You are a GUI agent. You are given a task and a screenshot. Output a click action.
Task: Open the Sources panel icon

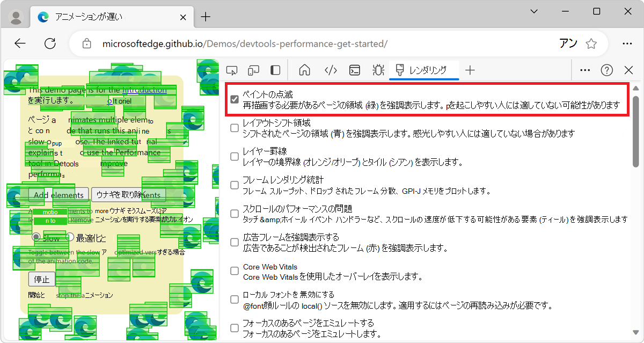330,70
